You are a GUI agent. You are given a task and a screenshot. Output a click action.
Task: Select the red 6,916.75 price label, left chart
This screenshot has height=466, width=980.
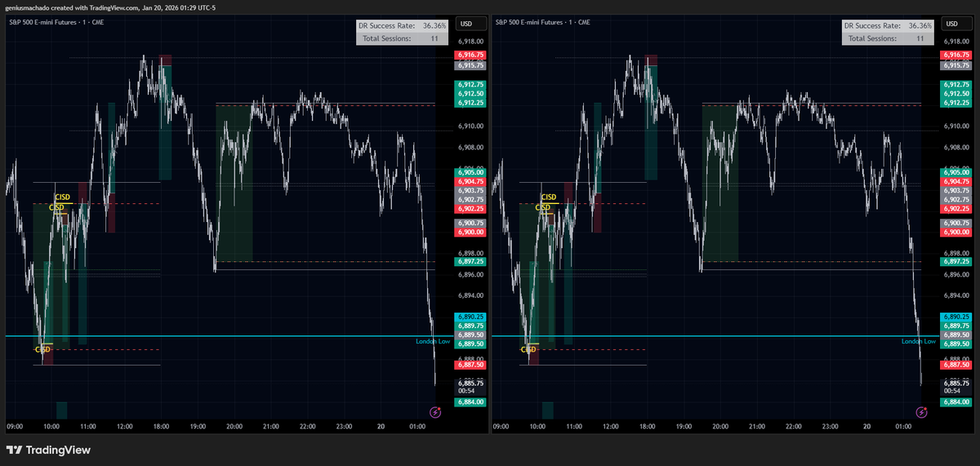[x=470, y=55]
